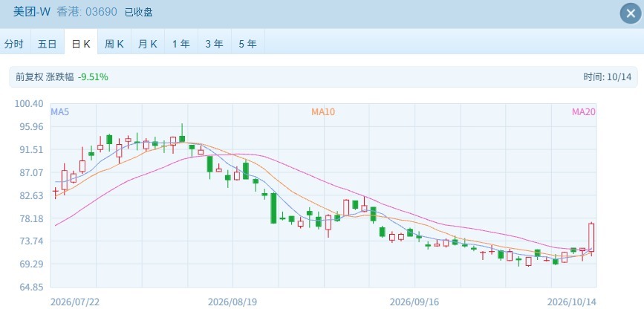
Task: Click the 64.85 price axis label
Action: [32, 287]
